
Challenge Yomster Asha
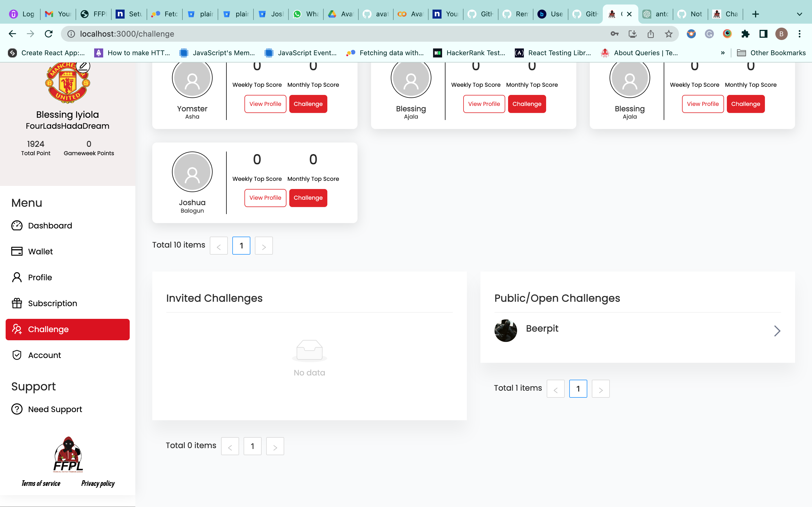coord(308,104)
